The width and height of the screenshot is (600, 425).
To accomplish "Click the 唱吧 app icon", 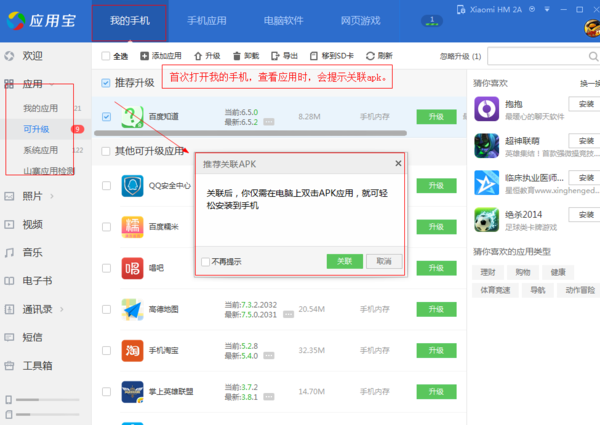I will pos(132,268).
